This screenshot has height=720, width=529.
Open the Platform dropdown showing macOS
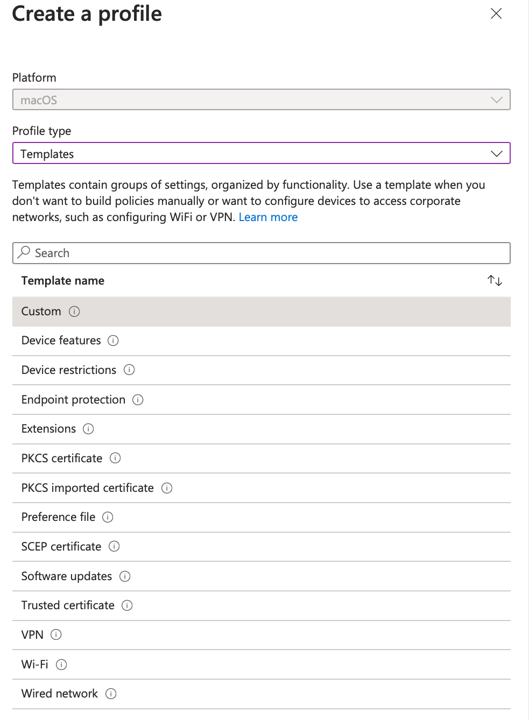coord(261,100)
